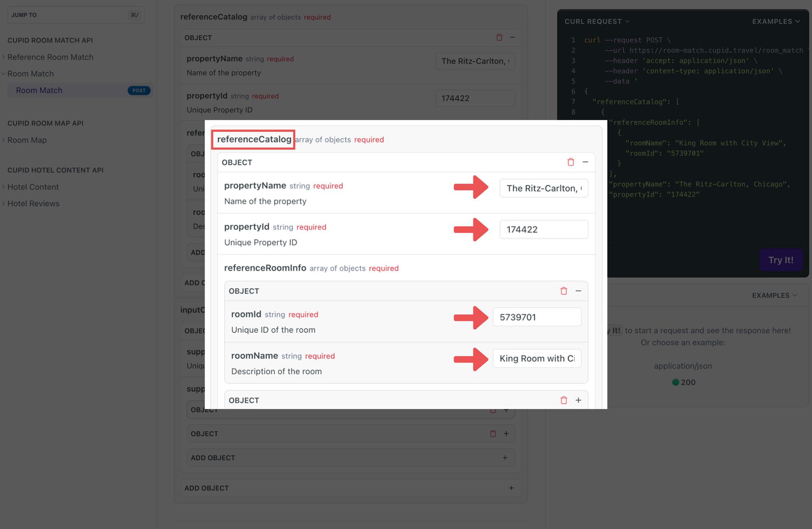Delete the expanded referenceRoomInfo object via trash icon
The height and width of the screenshot is (529, 812).
tap(564, 291)
